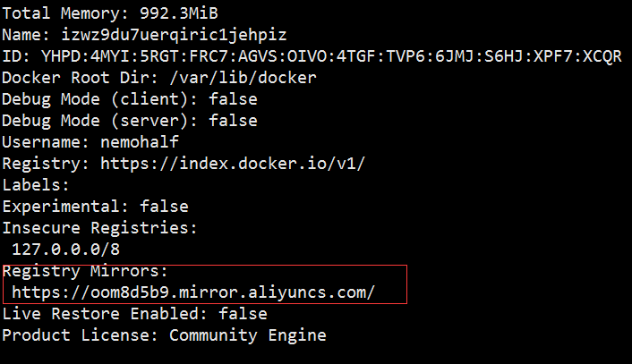632x364 pixels.
Task: Click the Labels line
Action: (35, 185)
